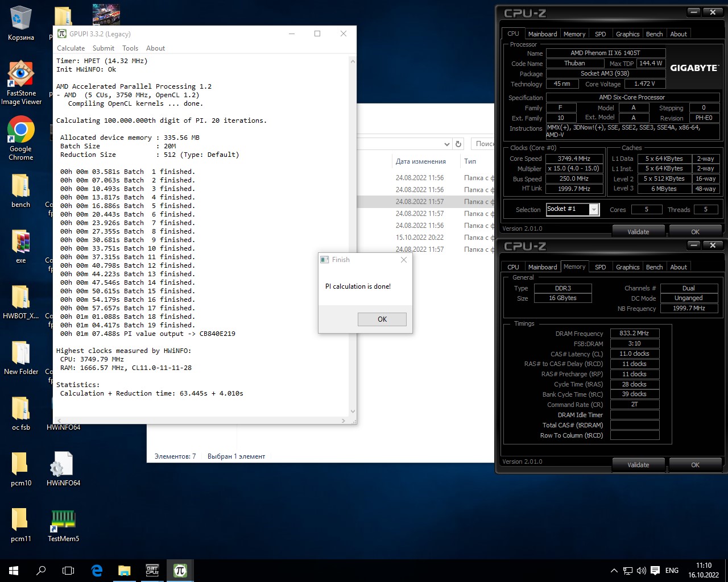Open the oc fsb folder icon
Viewport: 728px width, 582px height.
21,413
